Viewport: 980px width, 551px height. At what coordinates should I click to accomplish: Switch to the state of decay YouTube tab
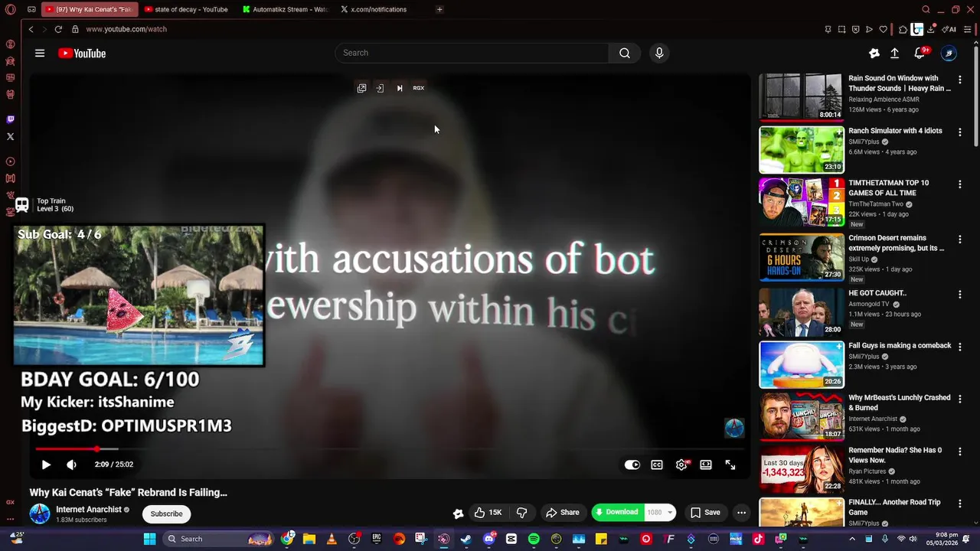[x=186, y=10]
